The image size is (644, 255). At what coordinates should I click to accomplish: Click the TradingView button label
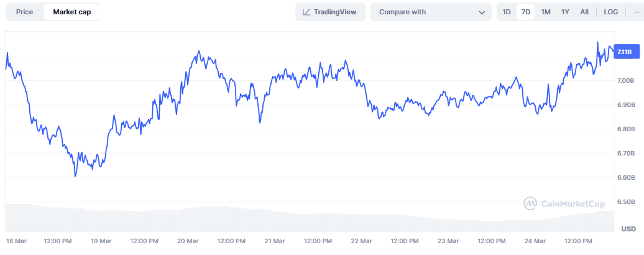[x=334, y=12]
